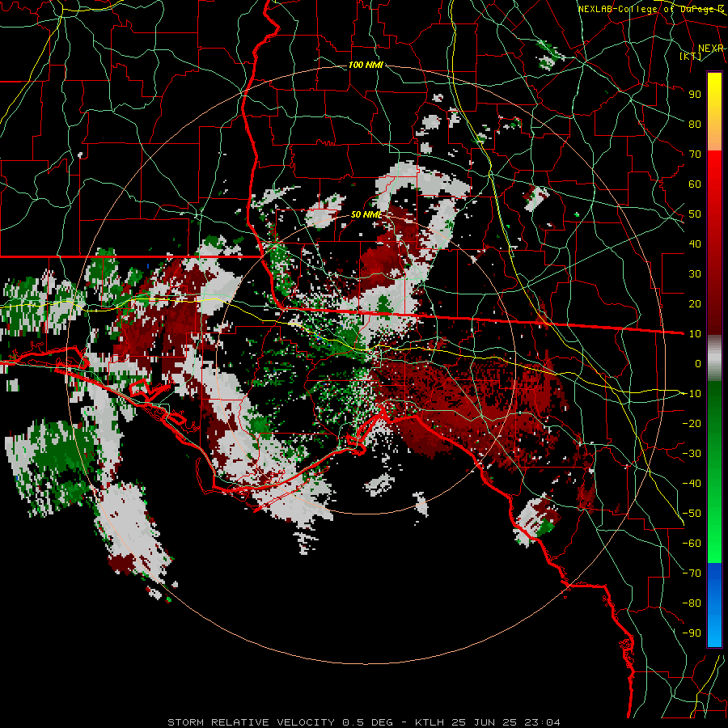Image resolution: width=728 pixels, height=728 pixels.
Task: Click the 30 value on the velocity scale
Action: tap(695, 274)
